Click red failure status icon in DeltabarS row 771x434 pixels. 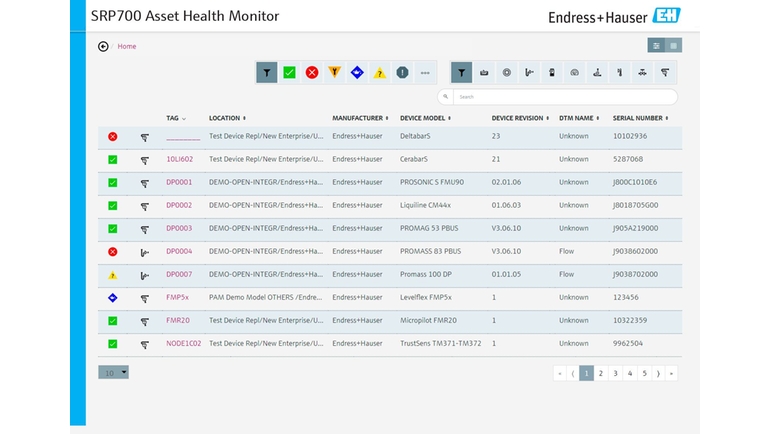pos(113,137)
